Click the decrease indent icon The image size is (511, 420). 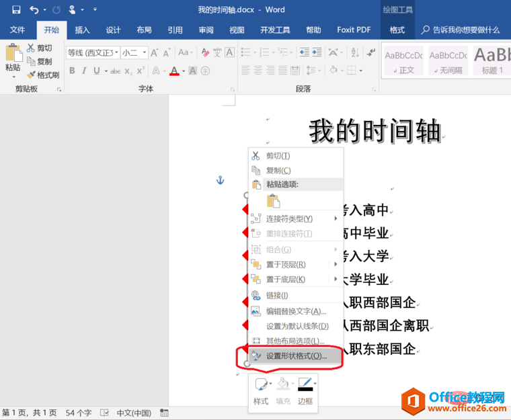tap(303, 52)
